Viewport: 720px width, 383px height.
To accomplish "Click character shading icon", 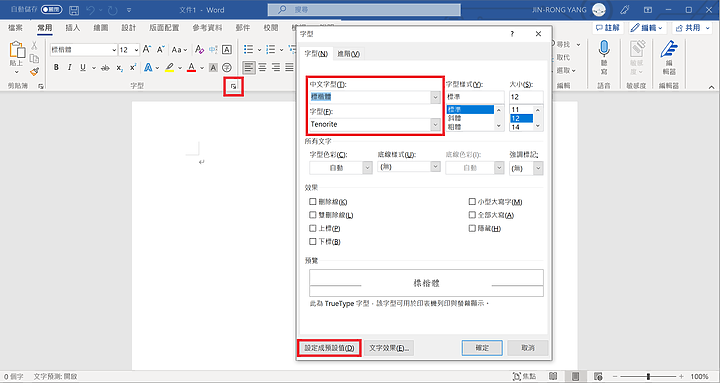I will (213, 68).
